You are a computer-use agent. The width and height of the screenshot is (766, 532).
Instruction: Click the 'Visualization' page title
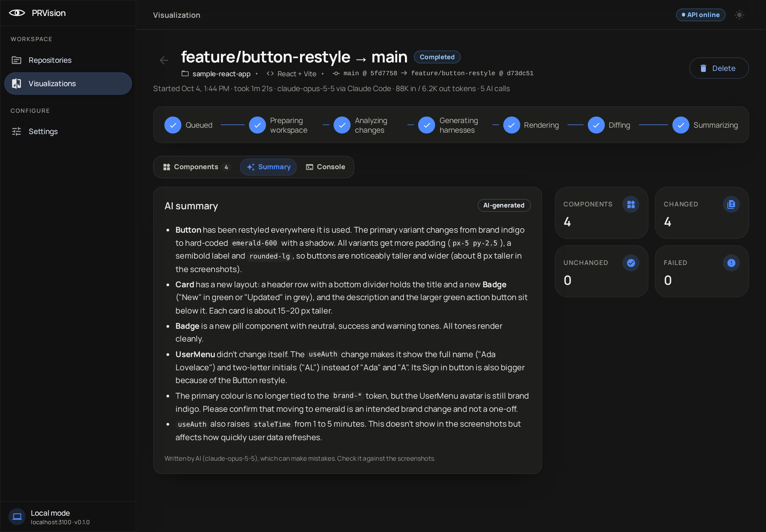[x=177, y=15]
